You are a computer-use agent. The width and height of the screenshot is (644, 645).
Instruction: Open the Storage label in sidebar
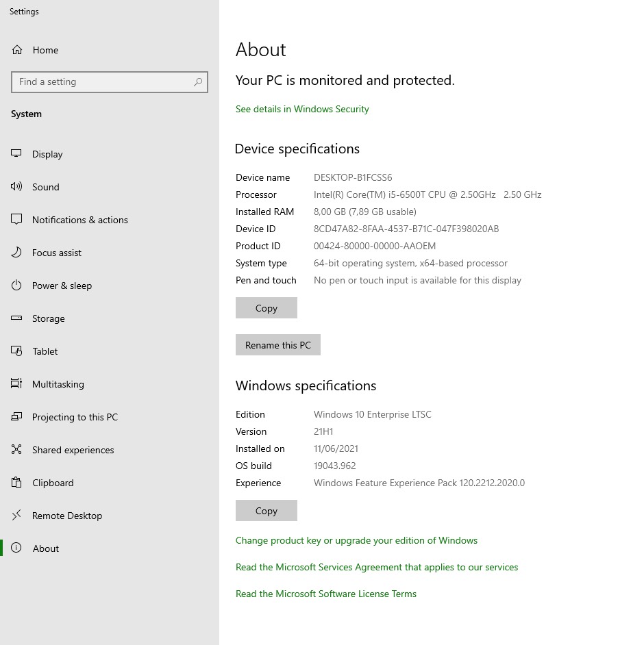coord(48,319)
